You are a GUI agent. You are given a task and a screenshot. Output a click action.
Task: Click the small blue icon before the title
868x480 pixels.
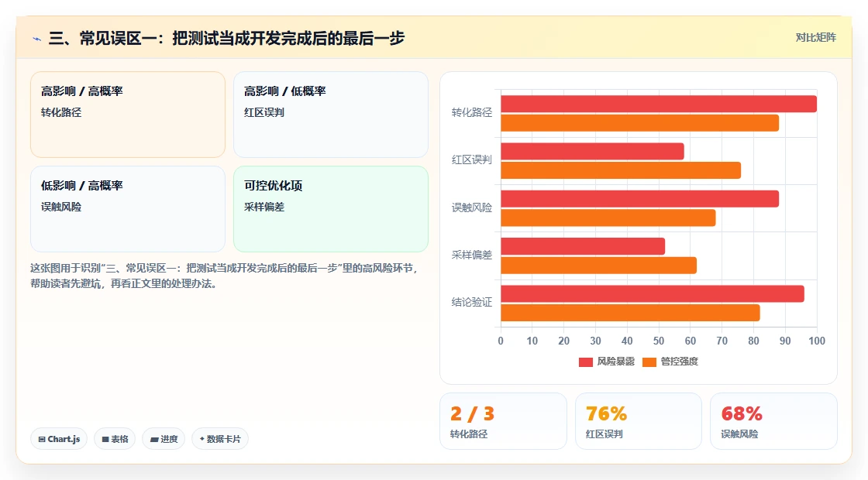pyautogui.click(x=37, y=39)
